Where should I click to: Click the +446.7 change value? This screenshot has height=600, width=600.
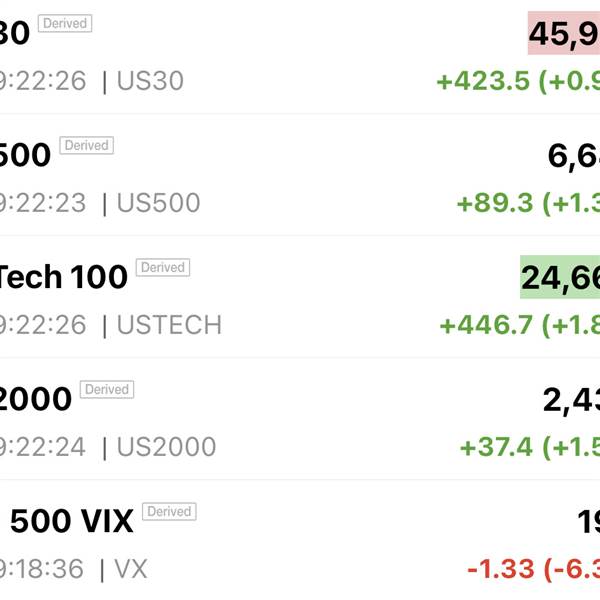pyautogui.click(x=484, y=325)
